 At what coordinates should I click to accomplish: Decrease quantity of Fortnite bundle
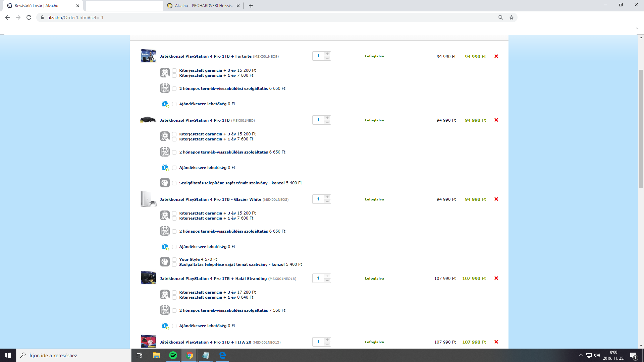pos(327,58)
